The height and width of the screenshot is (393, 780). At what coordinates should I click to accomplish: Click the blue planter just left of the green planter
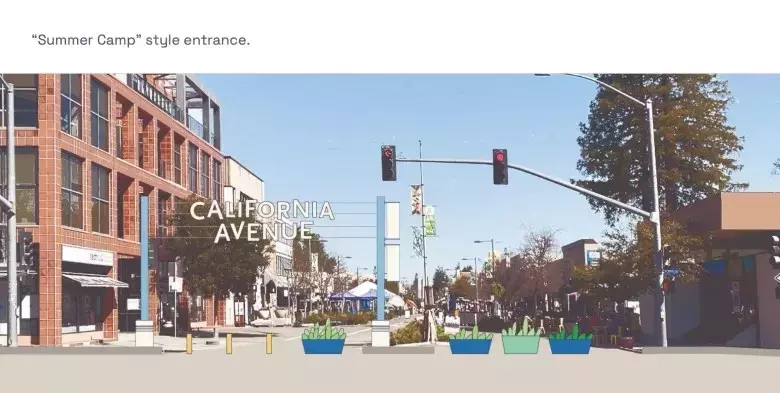pos(471,340)
